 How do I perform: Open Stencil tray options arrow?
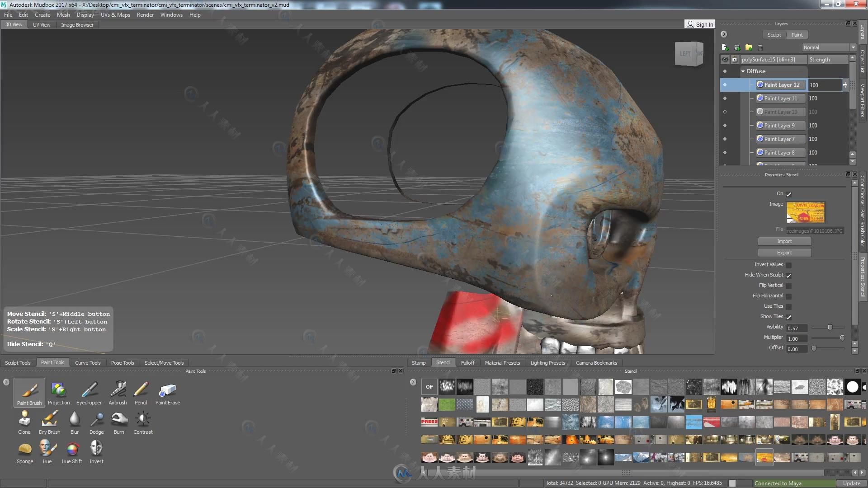click(413, 382)
